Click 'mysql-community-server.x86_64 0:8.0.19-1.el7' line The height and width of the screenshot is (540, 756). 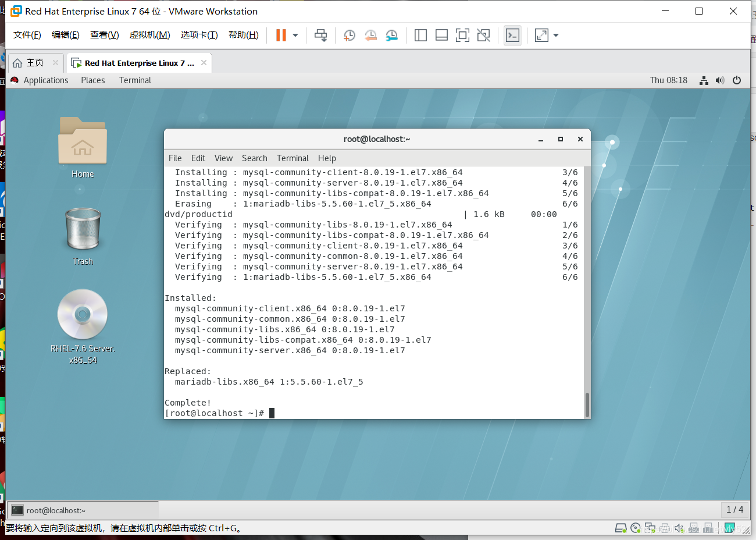(x=290, y=350)
